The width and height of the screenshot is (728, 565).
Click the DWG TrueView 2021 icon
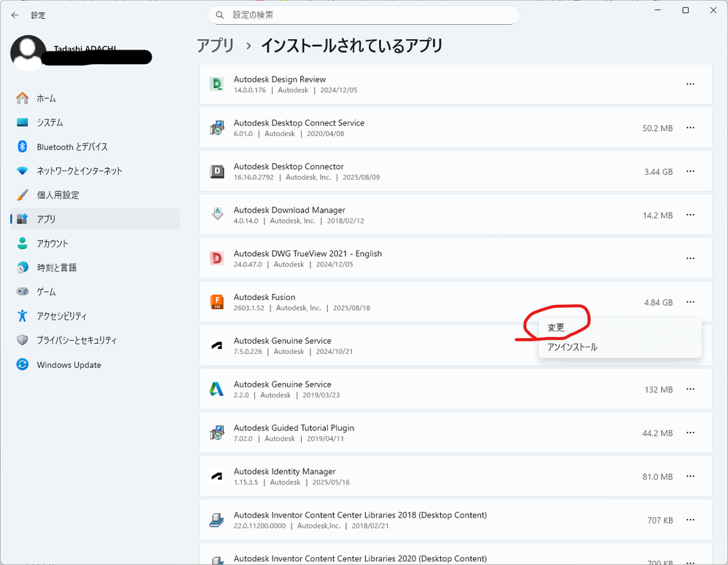coord(217,258)
